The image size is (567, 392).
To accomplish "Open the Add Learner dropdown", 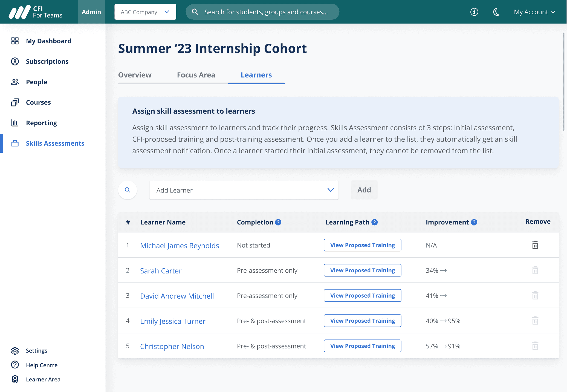I will [x=244, y=190].
